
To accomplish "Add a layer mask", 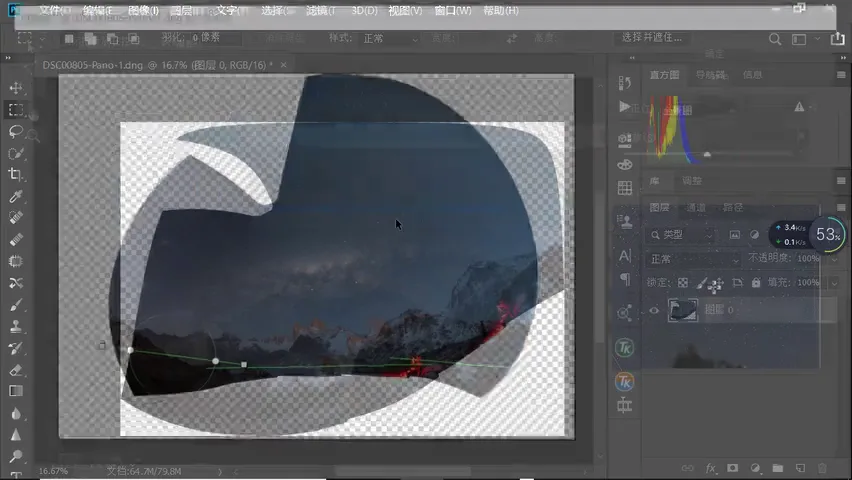I will 732,468.
